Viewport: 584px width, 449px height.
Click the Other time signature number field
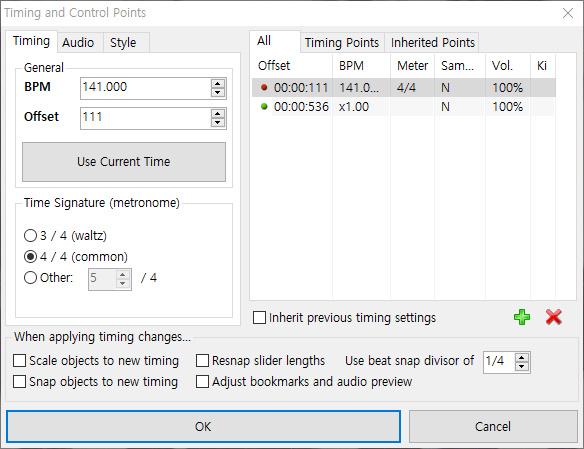tap(102, 279)
